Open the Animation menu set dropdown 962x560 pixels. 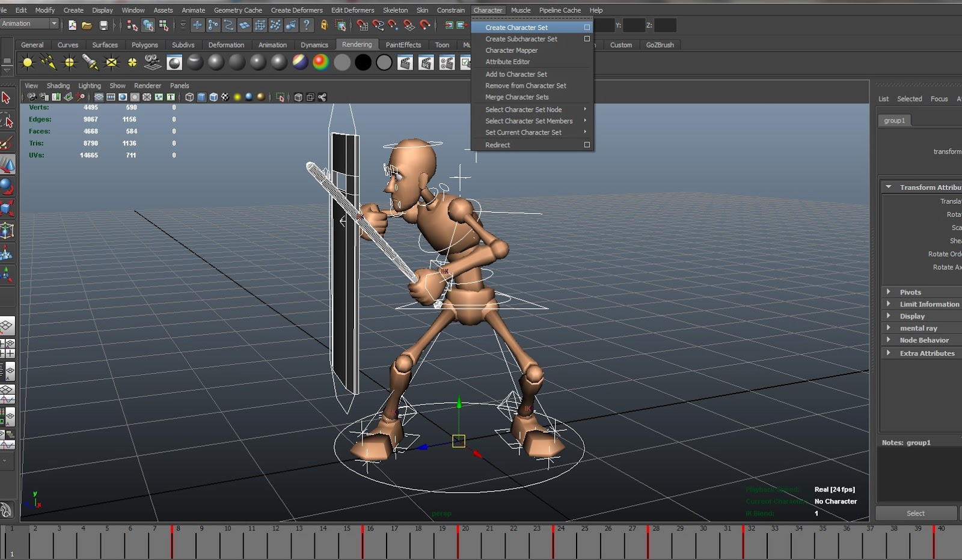[x=29, y=23]
